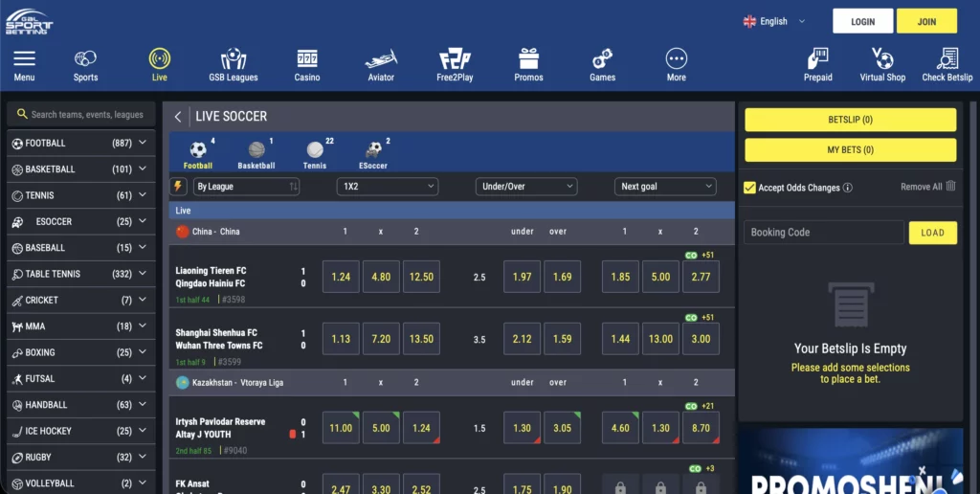The image size is (980, 494).
Task: Open the Irtysh Pavlodar Reserve match name
Action: click(x=220, y=421)
